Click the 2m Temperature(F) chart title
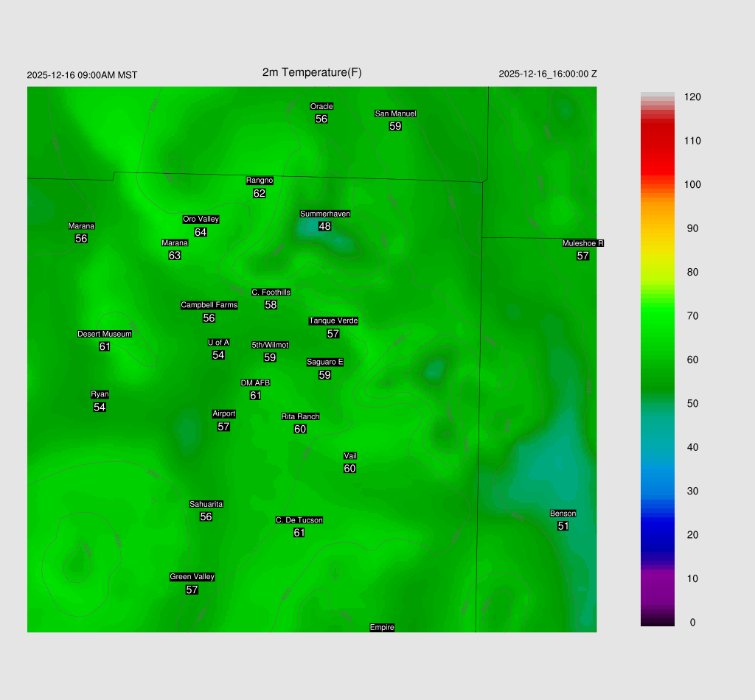This screenshot has height=700, width=755. point(312,72)
